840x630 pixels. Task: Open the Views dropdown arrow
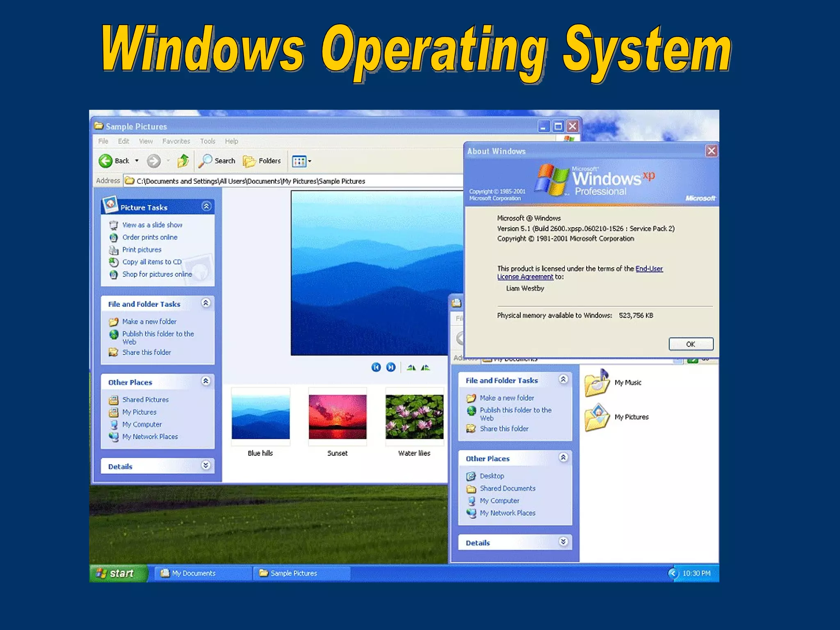[x=310, y=161]
